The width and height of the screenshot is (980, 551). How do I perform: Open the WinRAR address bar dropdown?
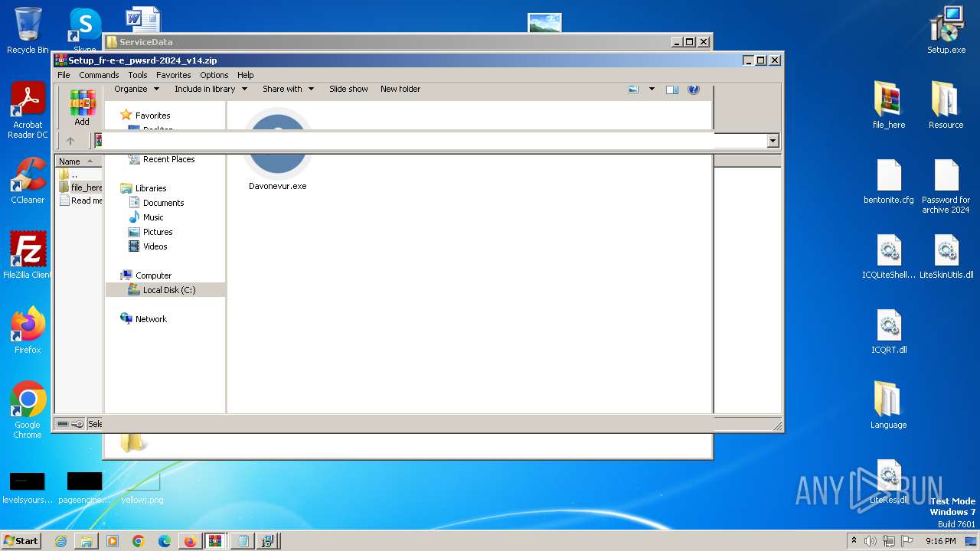773,141
